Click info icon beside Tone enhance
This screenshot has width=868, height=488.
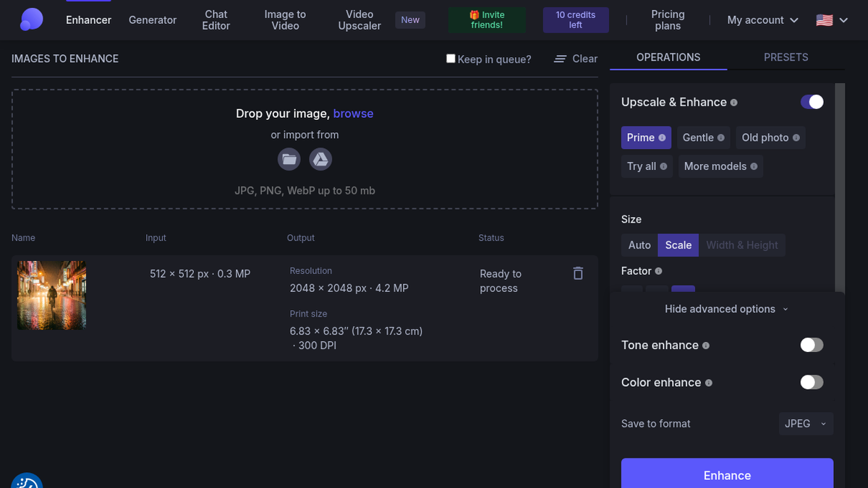[x=706, y=346]
